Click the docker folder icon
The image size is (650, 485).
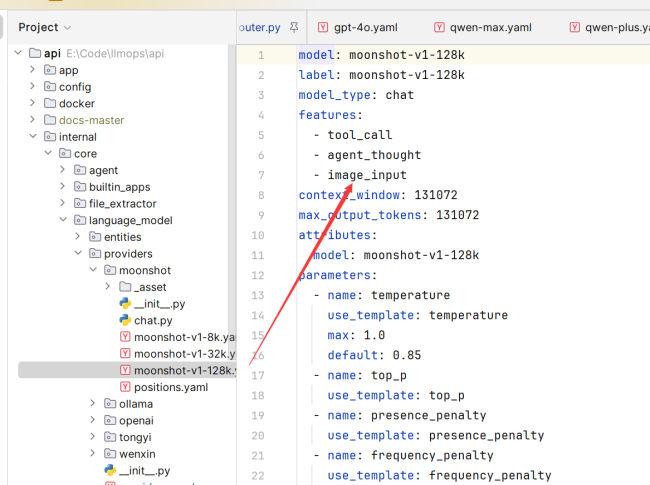(x=50, y=103)
